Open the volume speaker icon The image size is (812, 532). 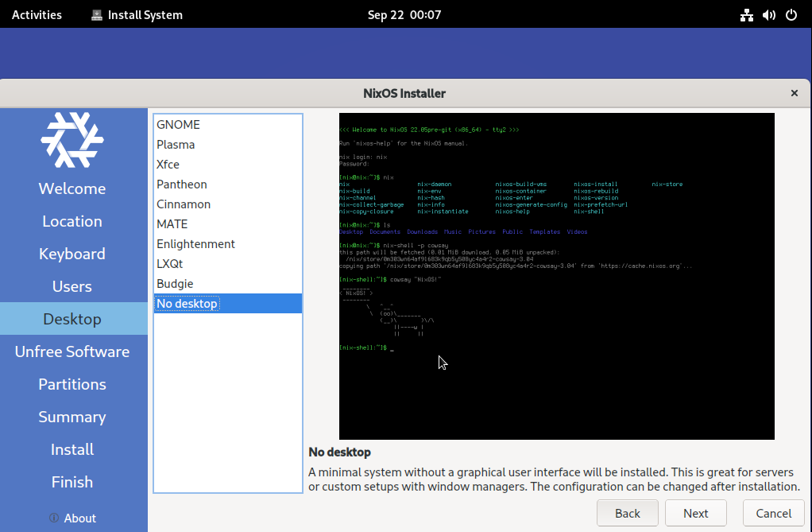pyautogui.click(x=768, y=15)
